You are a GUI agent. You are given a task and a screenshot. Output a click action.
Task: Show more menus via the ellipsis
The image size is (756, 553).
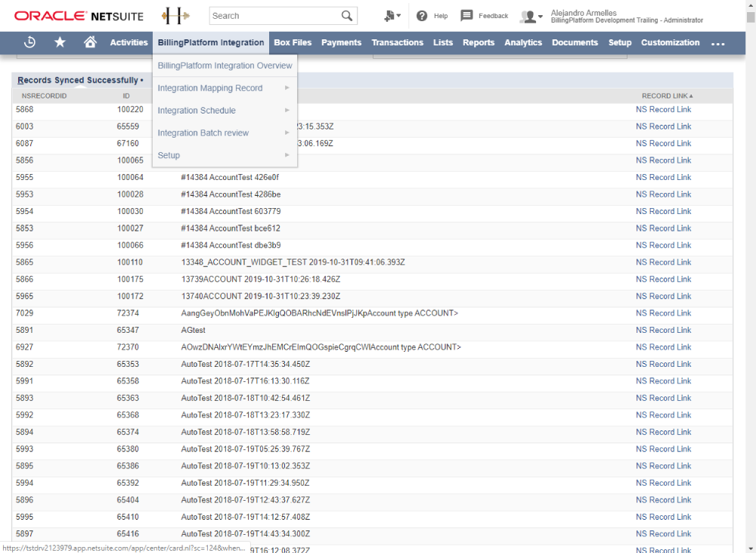click(718, 43)
